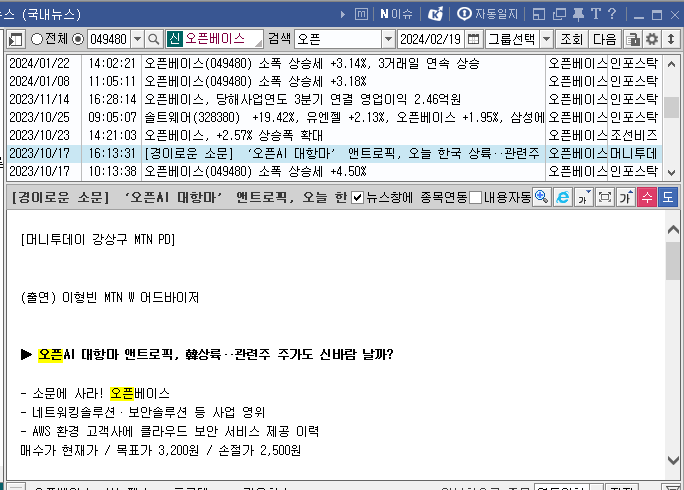
Task: Select the +2.57% 상승폭 확대 news row
Action: coord(335,135)
